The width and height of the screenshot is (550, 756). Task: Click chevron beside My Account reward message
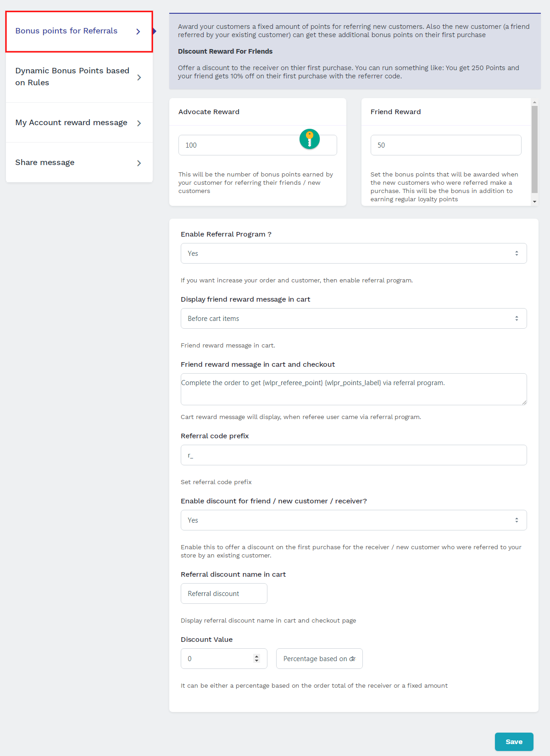pos(139,123)
